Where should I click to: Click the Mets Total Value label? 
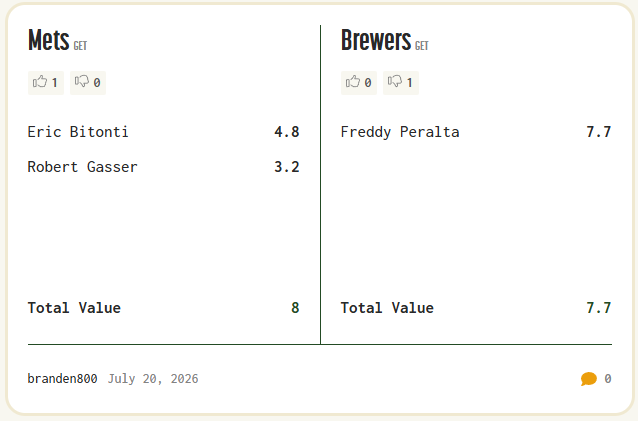(x=74, y=308)
